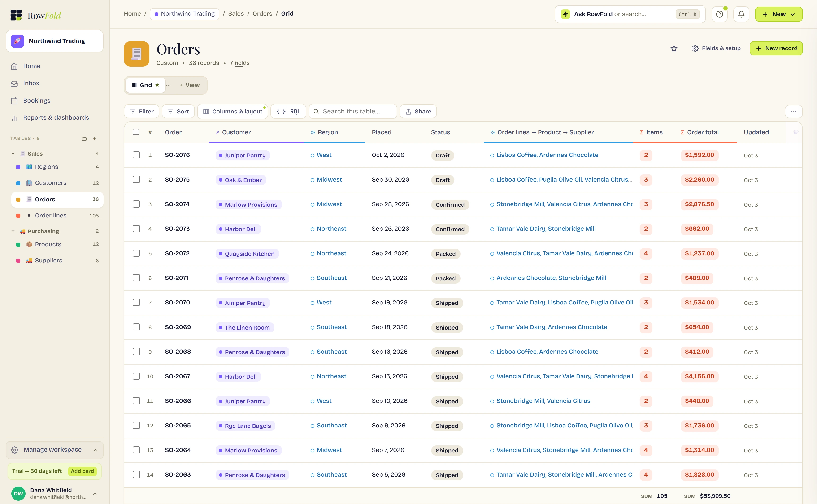The width and height of the screenshot is (817, 504).
Task: Focus the Ask RowFold search box
Action: [x=630, y=14]
